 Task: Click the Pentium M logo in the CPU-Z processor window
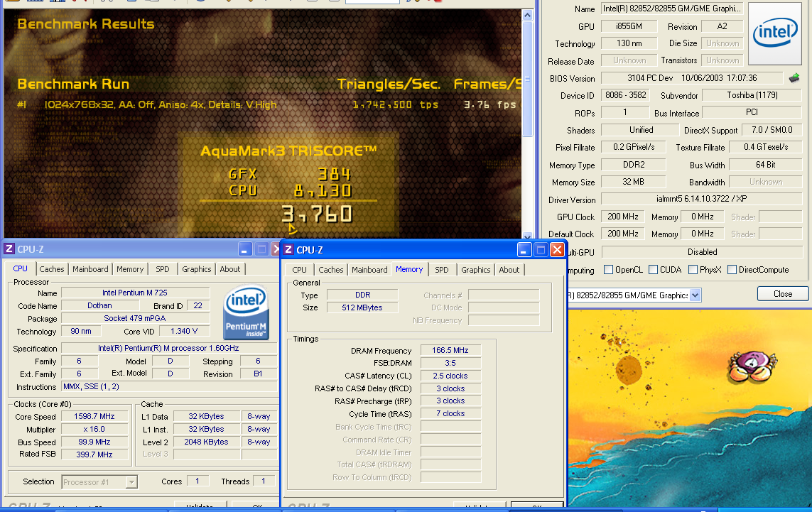(246, 312)
